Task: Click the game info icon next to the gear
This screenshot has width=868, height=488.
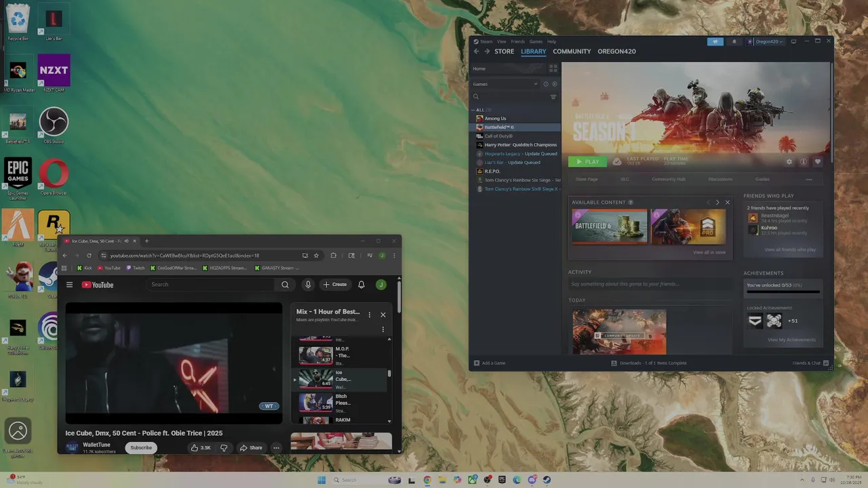Action: (x=804, y=162)
